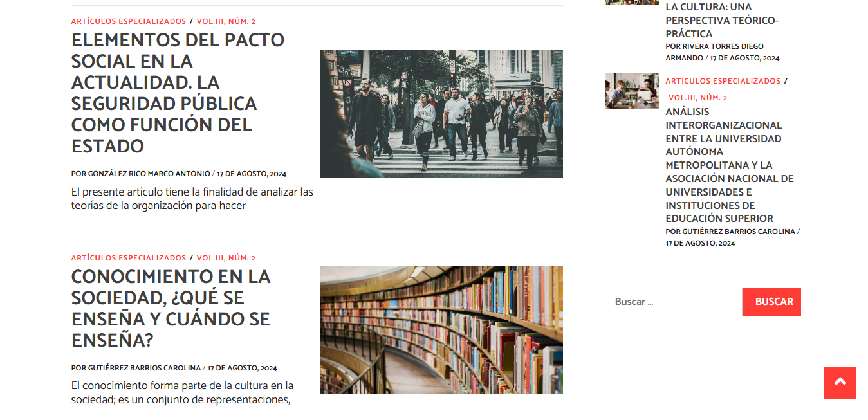The width and height of the screenshot is (868, 420).
Task: Click the scroll-to-top arrow button
Action: point(840,383)
